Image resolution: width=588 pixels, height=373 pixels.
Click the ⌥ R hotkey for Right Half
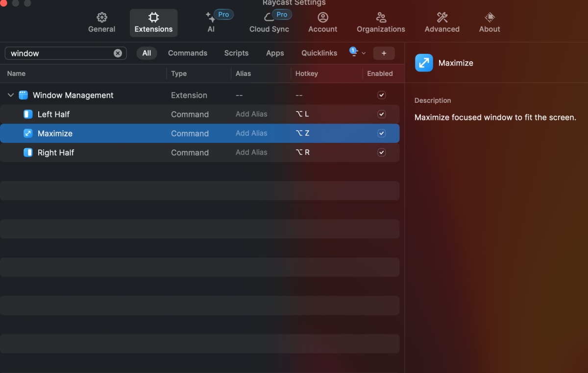pyautogui.click(x=302, y=152)
